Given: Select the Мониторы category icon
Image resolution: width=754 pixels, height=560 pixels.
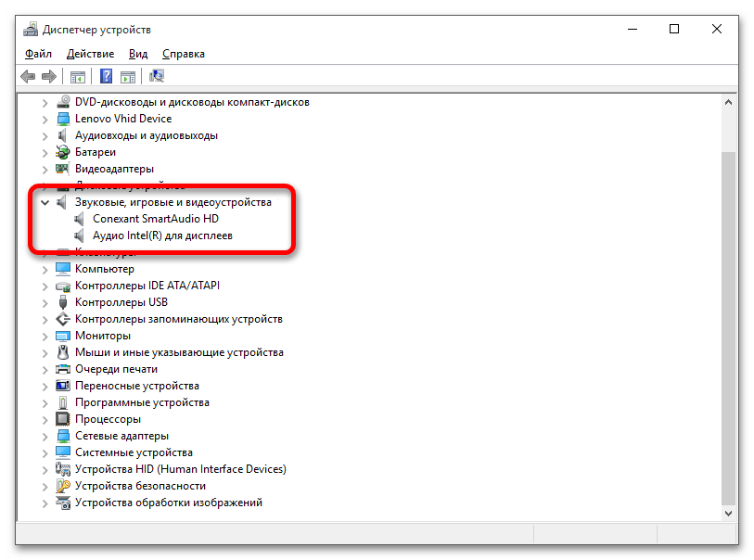Looking at the screenshot, I should pyautogui.click(x=63, y=336).
